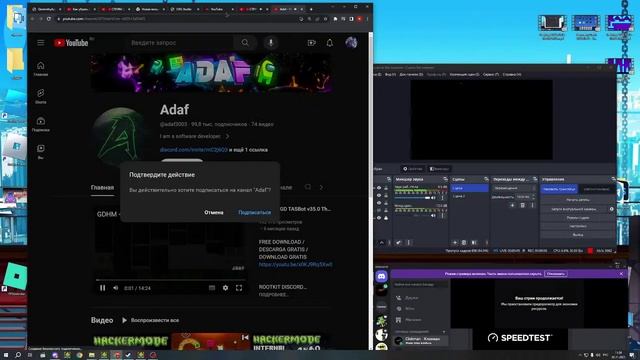The height and width of the screenshot is (360, 640).
Task: Select the first scene in OBS
Action: click(469, 188)
